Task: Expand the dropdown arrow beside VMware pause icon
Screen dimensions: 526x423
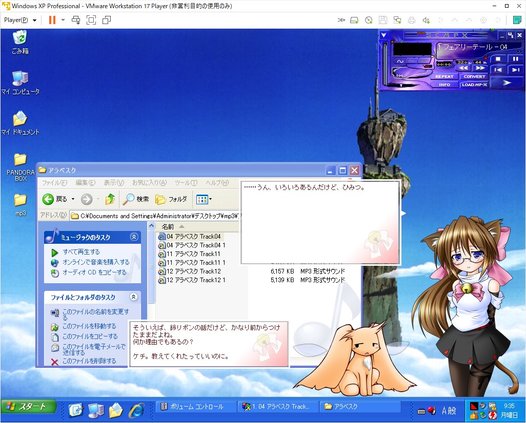Action: pyautogui.click(x=63, y=20)
